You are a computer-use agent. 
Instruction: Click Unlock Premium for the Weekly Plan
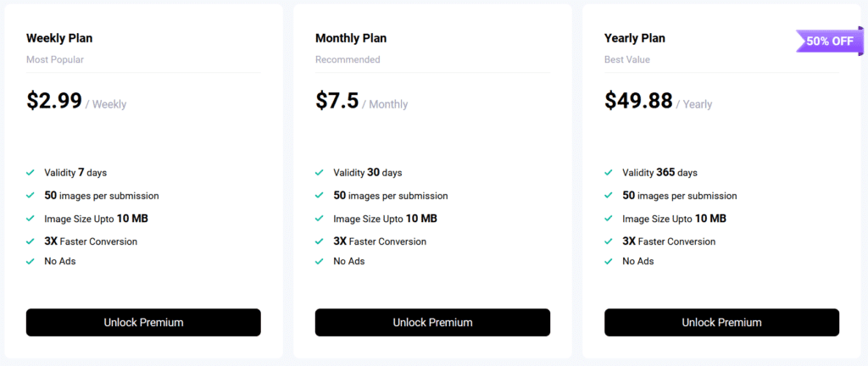(x=143, y=322)
